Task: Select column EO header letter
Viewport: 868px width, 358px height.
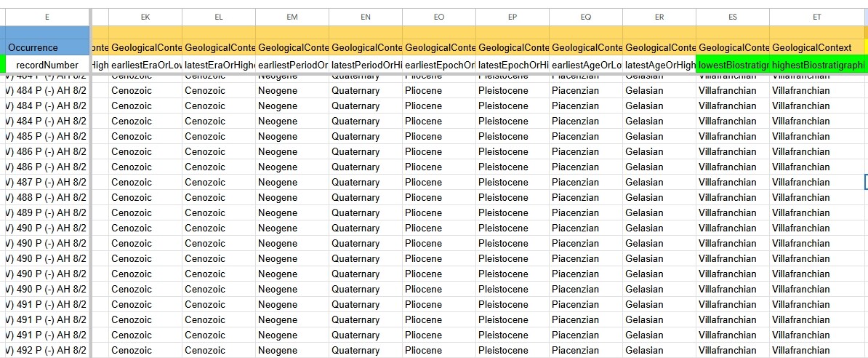Action: coord(439,16)
